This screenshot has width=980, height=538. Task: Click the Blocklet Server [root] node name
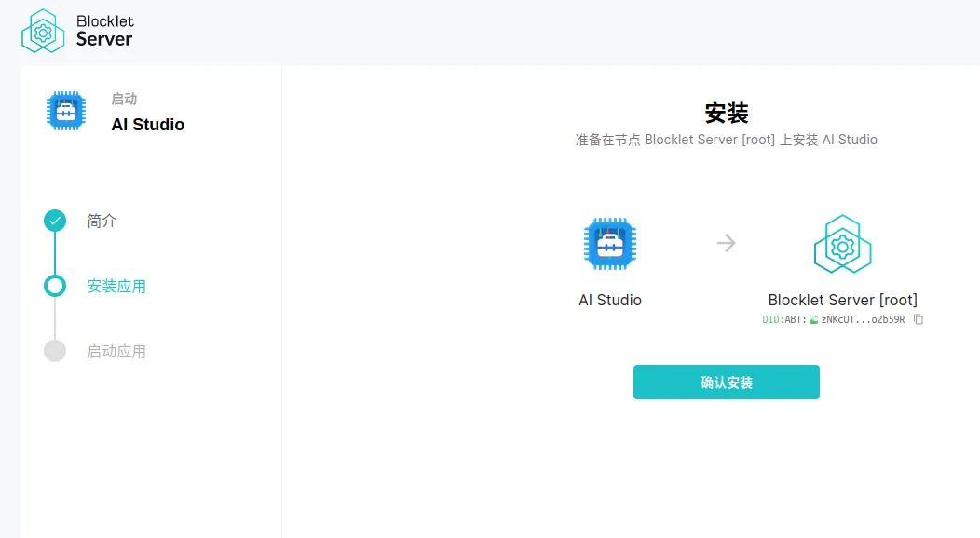(842, 301)
